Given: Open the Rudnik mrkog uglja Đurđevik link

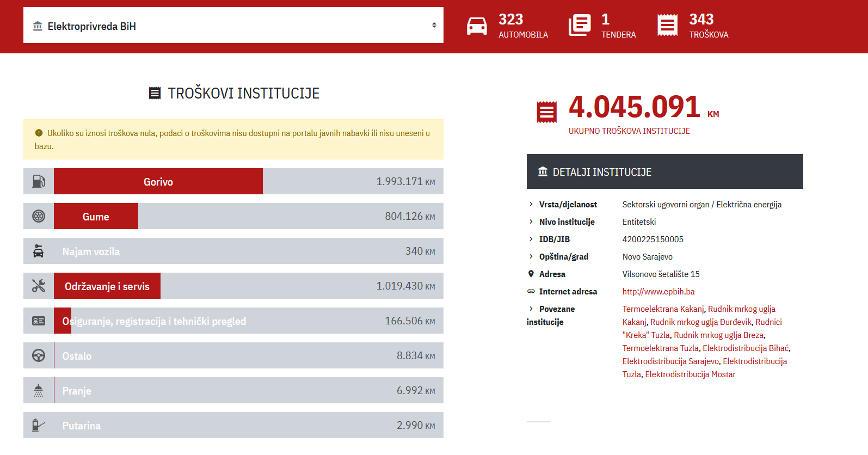Looking at the screenshot, I should point(701,322).
